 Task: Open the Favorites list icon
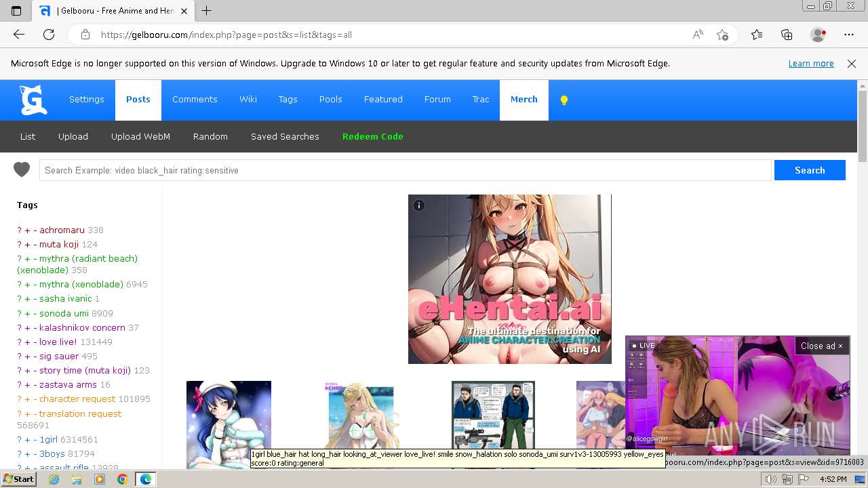pos(757,35)
